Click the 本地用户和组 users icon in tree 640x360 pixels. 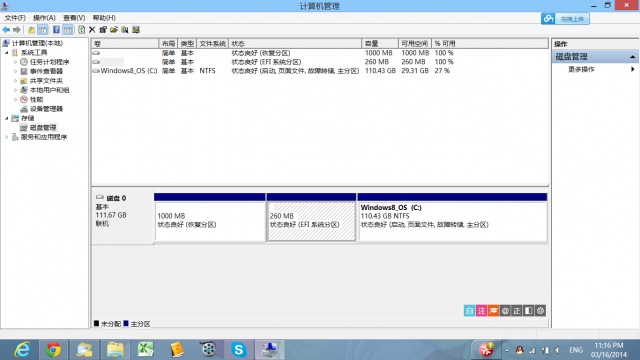[x=24, y=90]
